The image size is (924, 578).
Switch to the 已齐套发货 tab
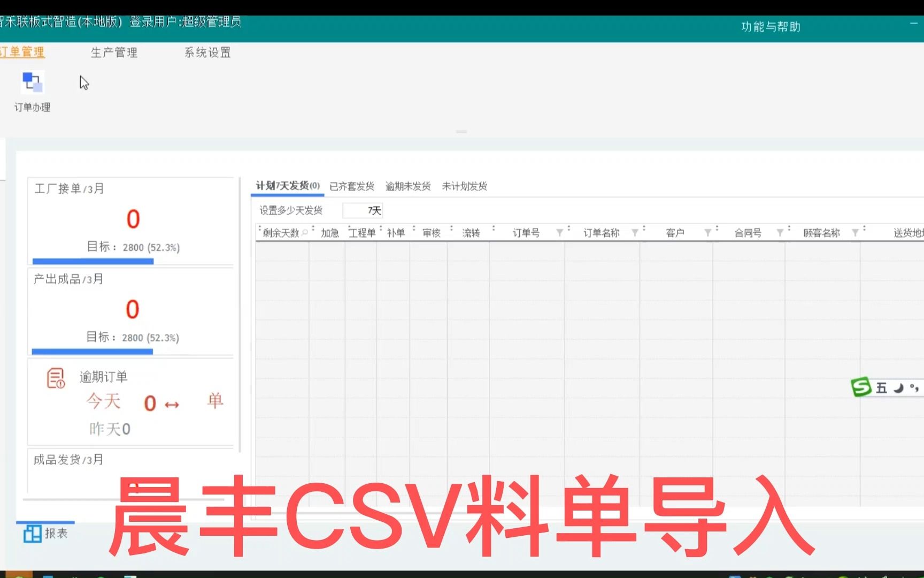[351, 186]
